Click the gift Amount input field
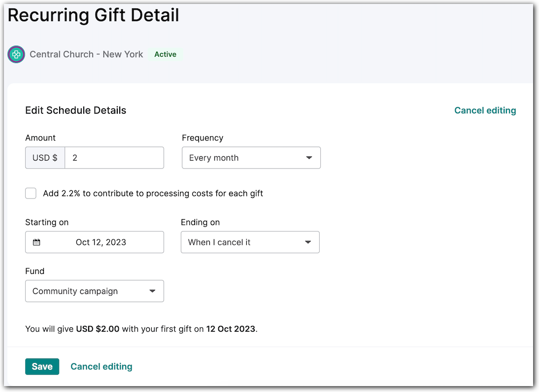 (113, 158)
